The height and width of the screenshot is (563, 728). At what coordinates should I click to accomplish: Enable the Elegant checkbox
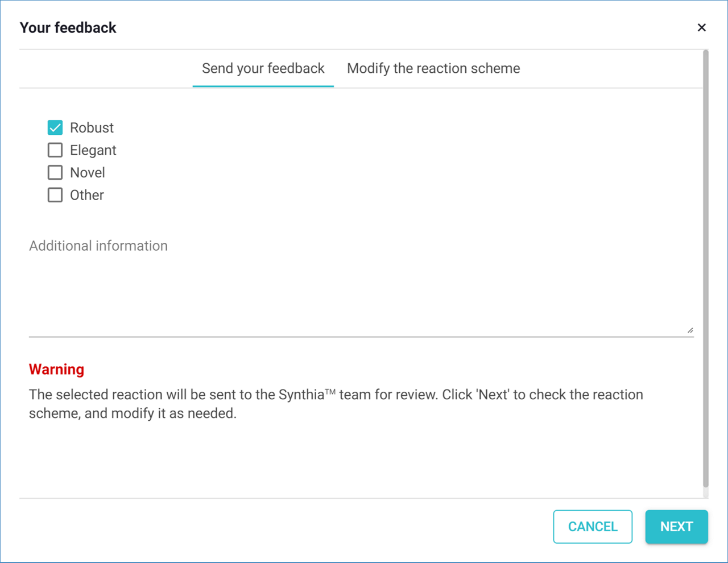(x=55, y=150)
